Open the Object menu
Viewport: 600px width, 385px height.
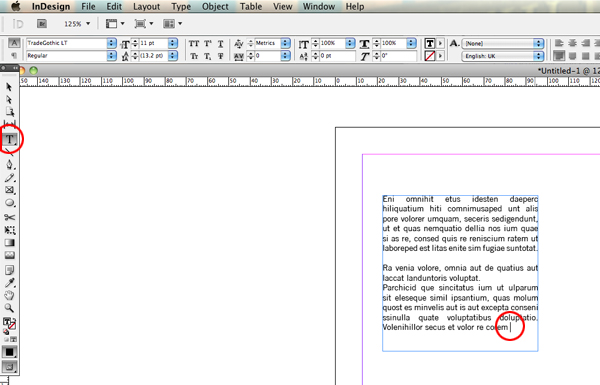pyautogui.click(x=215, y=7)
